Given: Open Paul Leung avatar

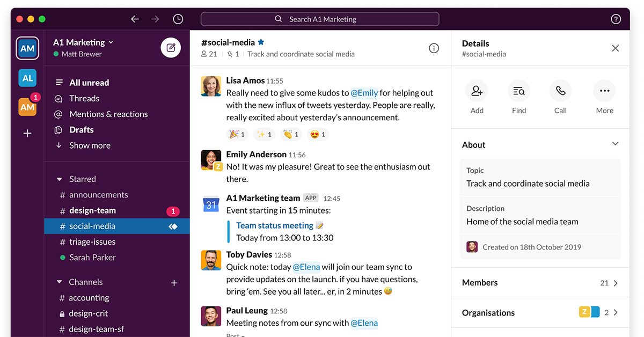Looking at the screenshot, I should pyautogui.click(x=211, y=316).
